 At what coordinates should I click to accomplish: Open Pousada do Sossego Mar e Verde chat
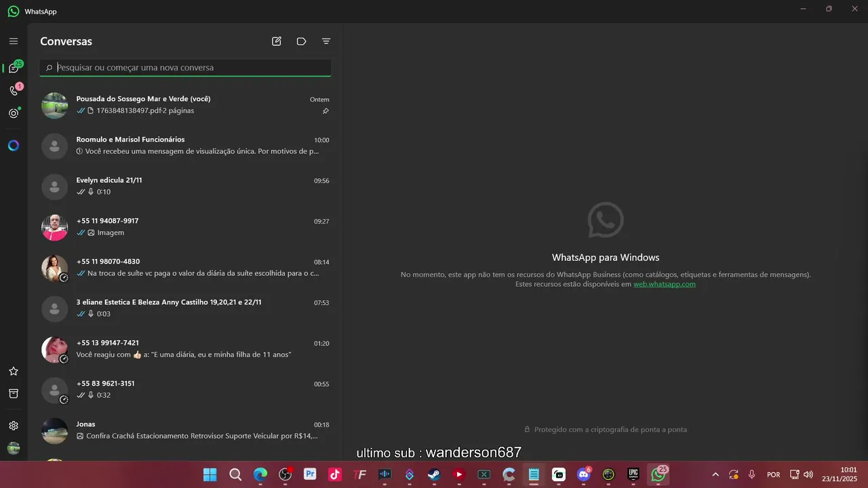tap(185, 105)
